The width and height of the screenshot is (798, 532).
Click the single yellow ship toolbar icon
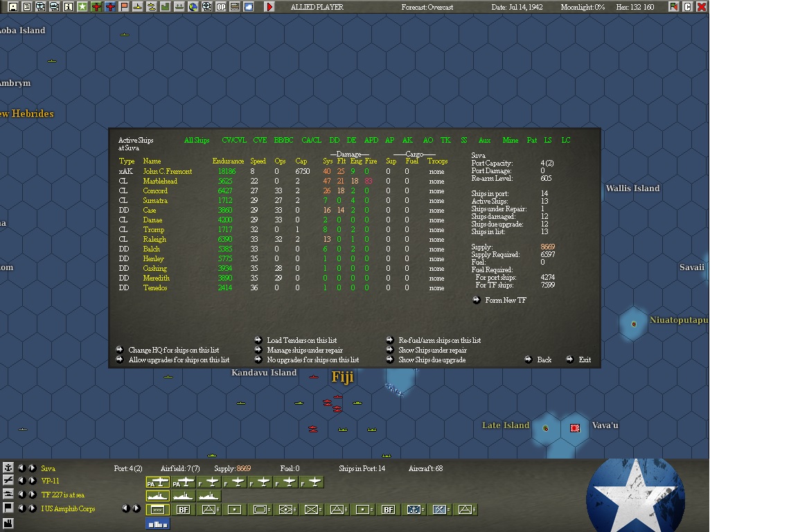click(x=137, y=7)
